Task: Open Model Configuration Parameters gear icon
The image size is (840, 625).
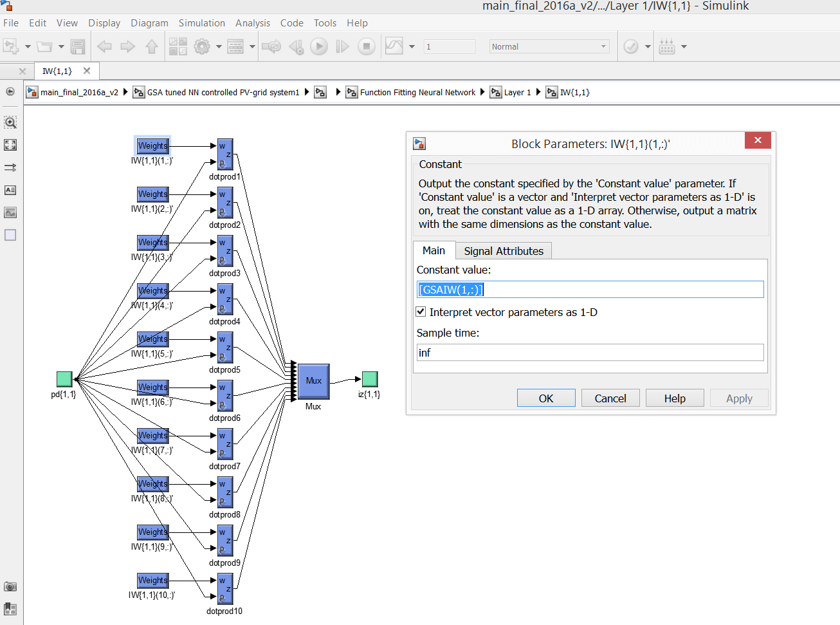Action: pyautogui.click(x=202, y=46)
